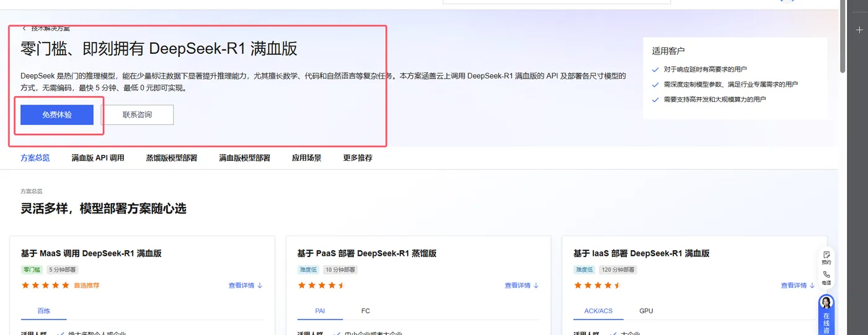This screenshot has height=335, width=868.
Task: Click the 120 分钟部署 tag
Action: coord(618,270)
